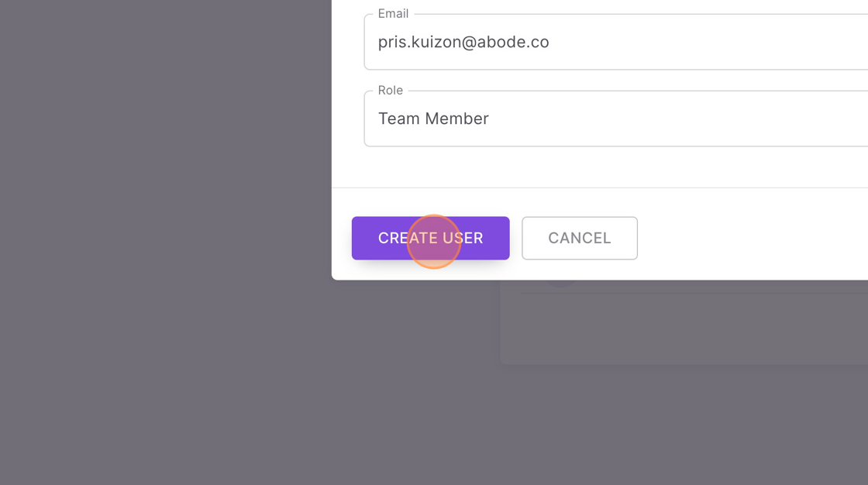Click the Role field label
Screen dimensions: 868x485
(x=391, y=90)
